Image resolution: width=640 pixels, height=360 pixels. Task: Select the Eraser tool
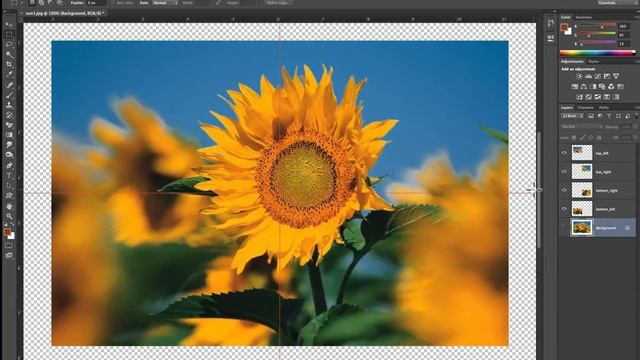pos(9,125)
